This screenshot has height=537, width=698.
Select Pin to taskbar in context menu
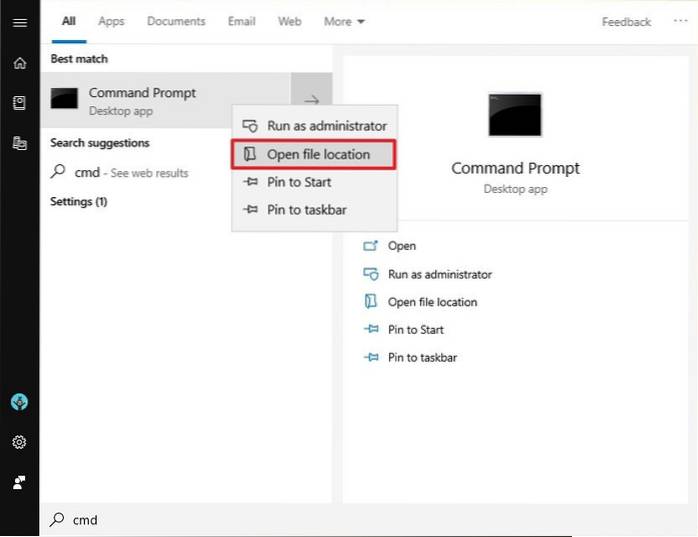click(306, 210)
